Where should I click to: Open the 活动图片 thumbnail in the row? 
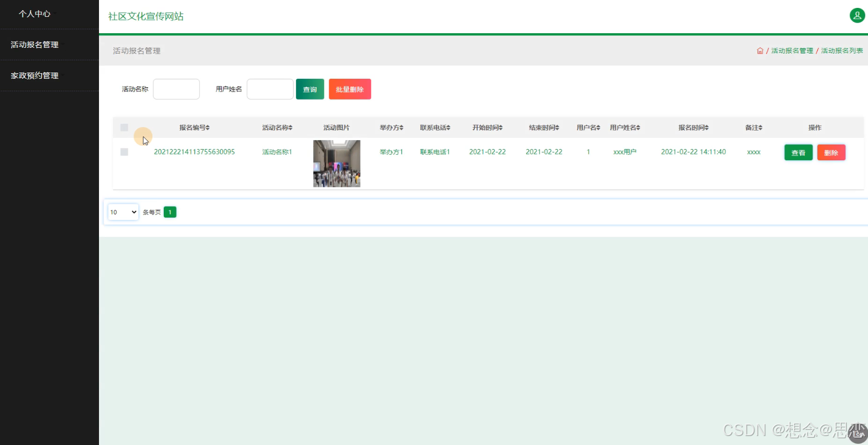[336, 164]
